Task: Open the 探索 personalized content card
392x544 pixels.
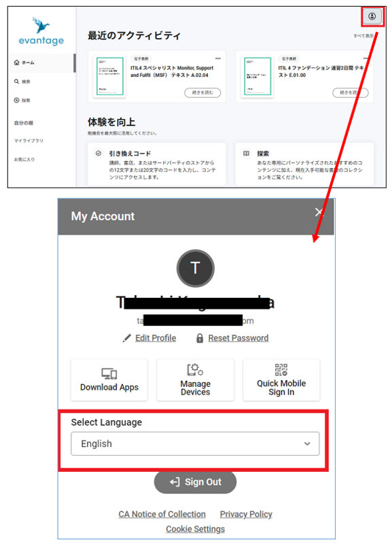Action: pos(304,164)
